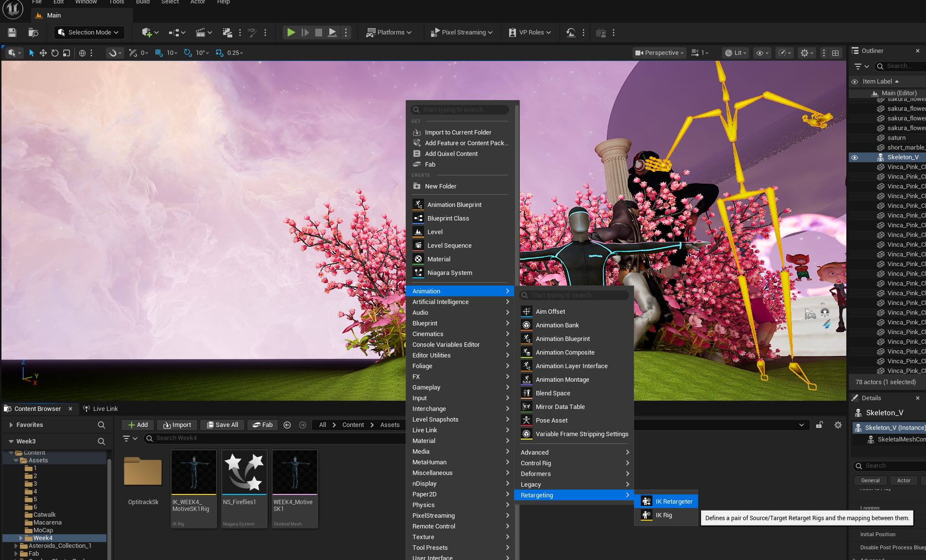The height and width of the screenshot is (560, 926).
Task: Choose Animation Montage in Animation submenu
Action: (x=562, y=380)
